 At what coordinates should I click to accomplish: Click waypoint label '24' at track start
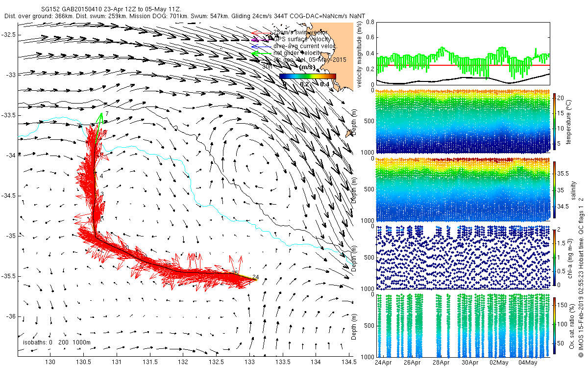pyautogui.click(x=255, y=276)
